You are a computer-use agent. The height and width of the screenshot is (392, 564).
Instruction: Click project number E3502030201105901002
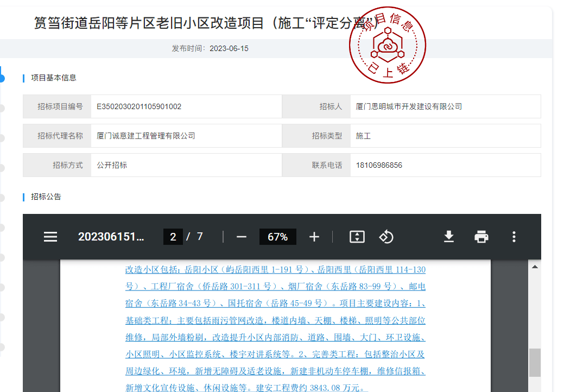139,106
